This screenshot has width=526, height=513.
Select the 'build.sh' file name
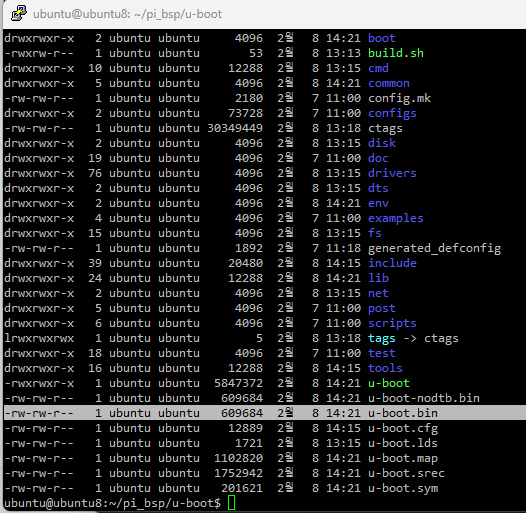(x=396, y=53)
